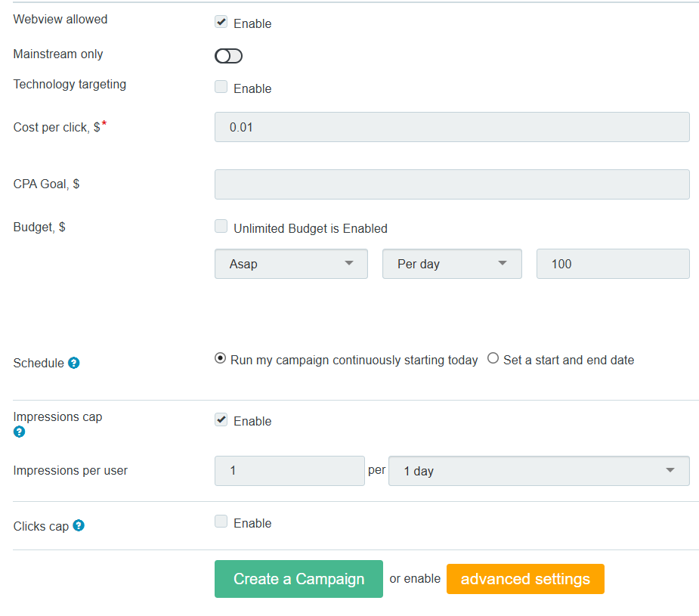Click the orange advanced settings button
Viewport: 699px width, 616px height.
(x=525, y=579)
